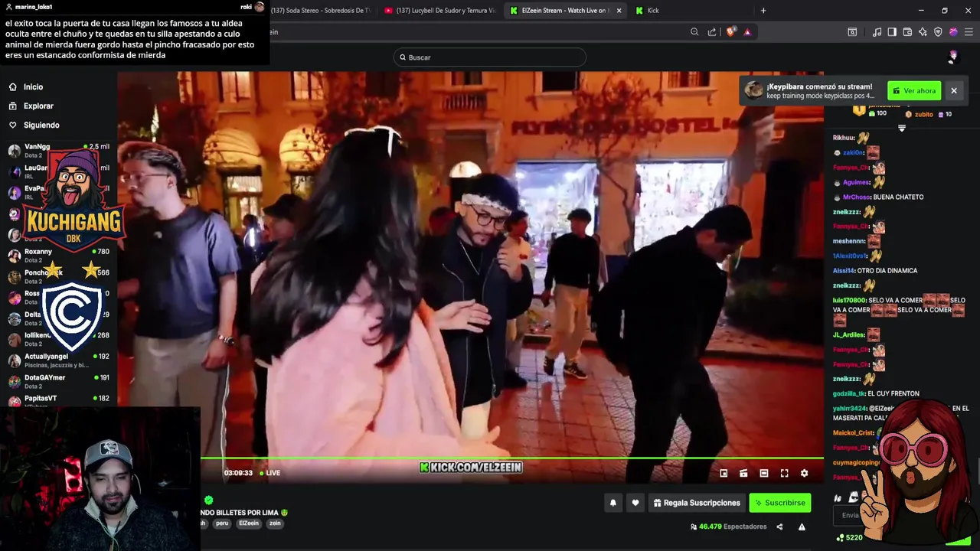980x551 pixels.
Task: Open a new browser tab
Action: 763,11
